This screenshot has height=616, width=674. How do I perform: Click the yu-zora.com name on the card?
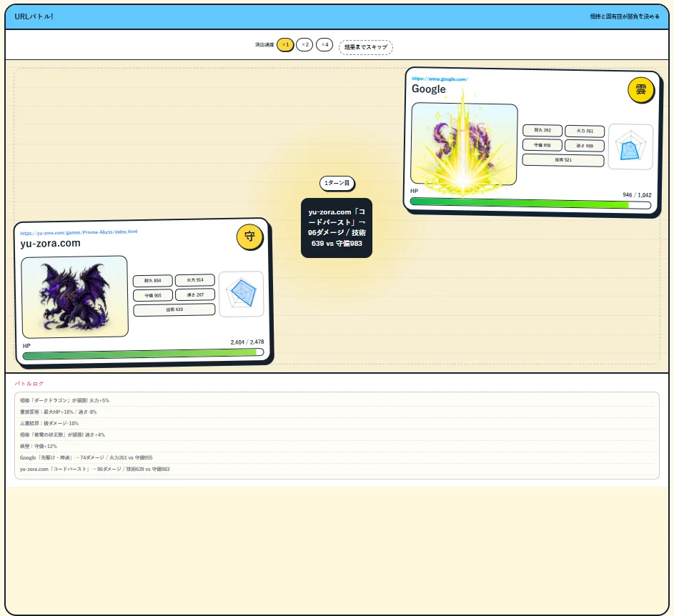[50, 243]
